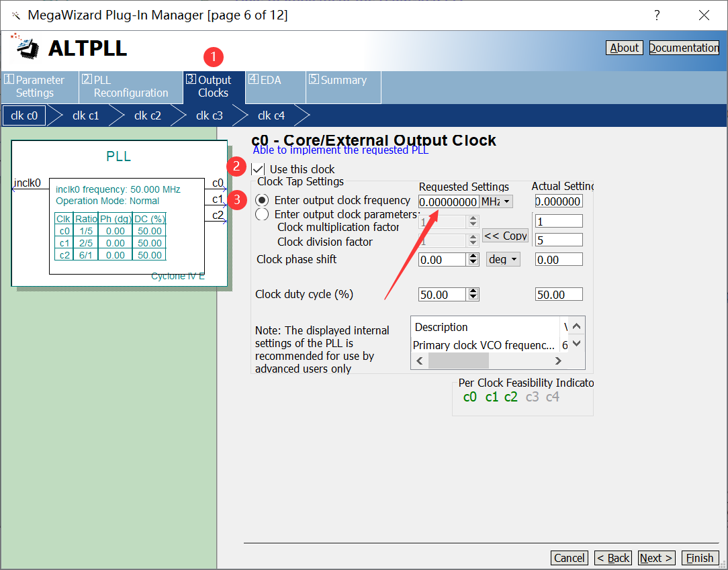Click the wizard wand icon in title bar
Screen dimensions: 728x570
(16, 16)
